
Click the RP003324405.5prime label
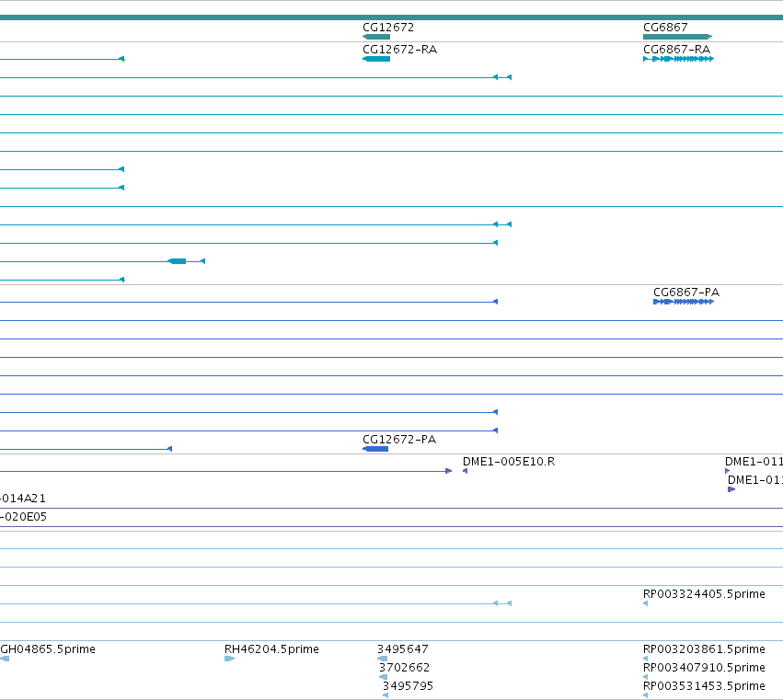[x=704, y=594]
